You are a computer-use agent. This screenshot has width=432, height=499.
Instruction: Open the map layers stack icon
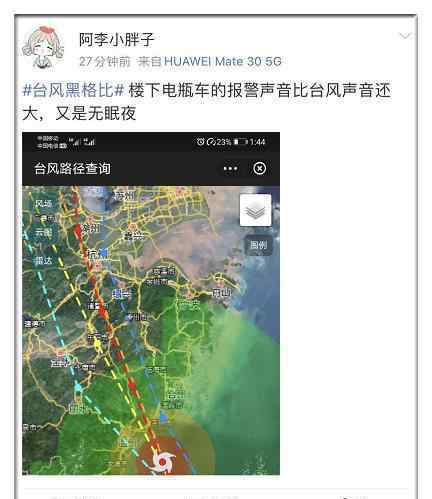[255, 210]
